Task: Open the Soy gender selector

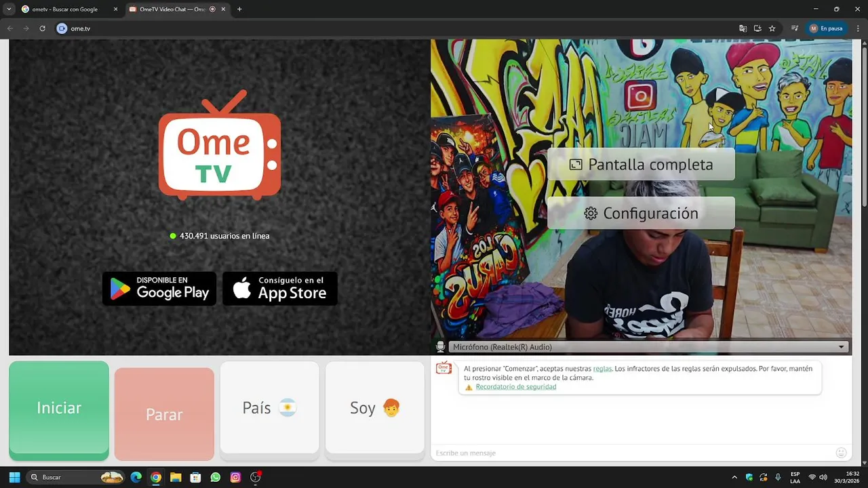Action: pos(375,407)
